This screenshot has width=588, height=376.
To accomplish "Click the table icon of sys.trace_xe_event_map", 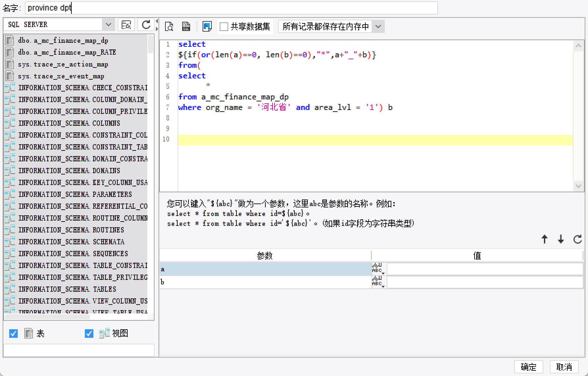I will pyautogui.click(x=10, y=76).
